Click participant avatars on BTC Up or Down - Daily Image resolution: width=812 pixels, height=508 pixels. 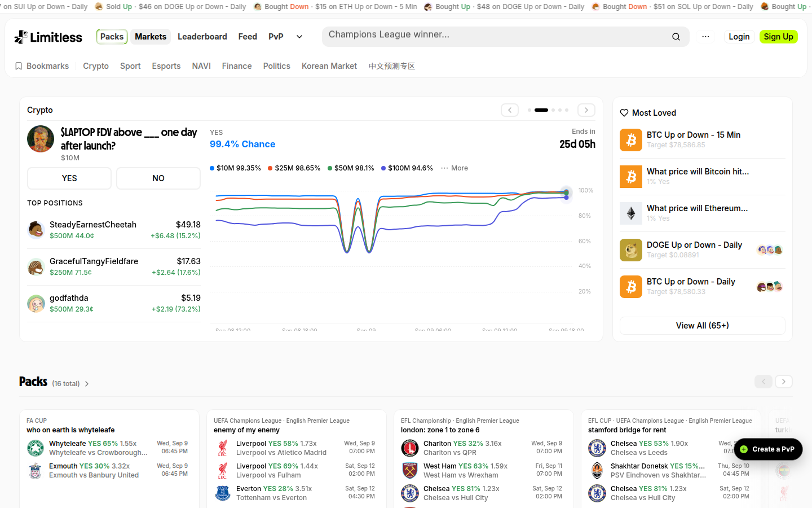pos(770,287)
